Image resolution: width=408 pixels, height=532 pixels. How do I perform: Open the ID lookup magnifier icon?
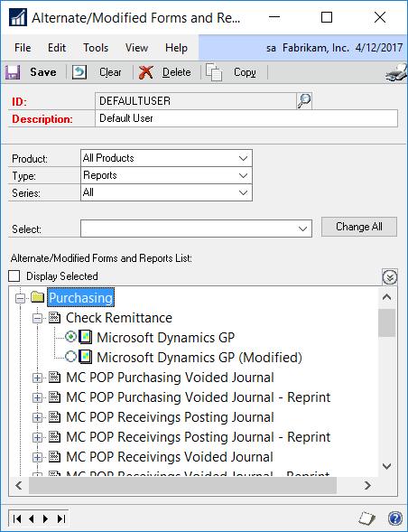tap(304, 101)
